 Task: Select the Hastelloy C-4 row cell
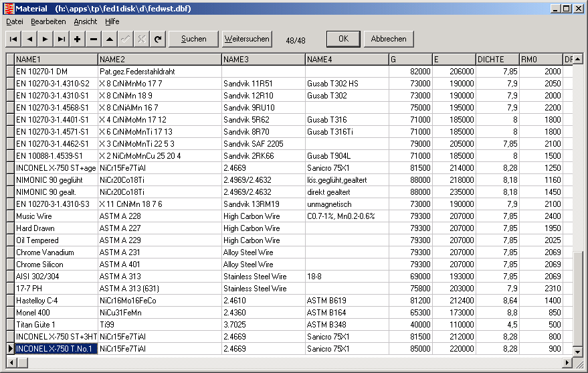(56, 301)
